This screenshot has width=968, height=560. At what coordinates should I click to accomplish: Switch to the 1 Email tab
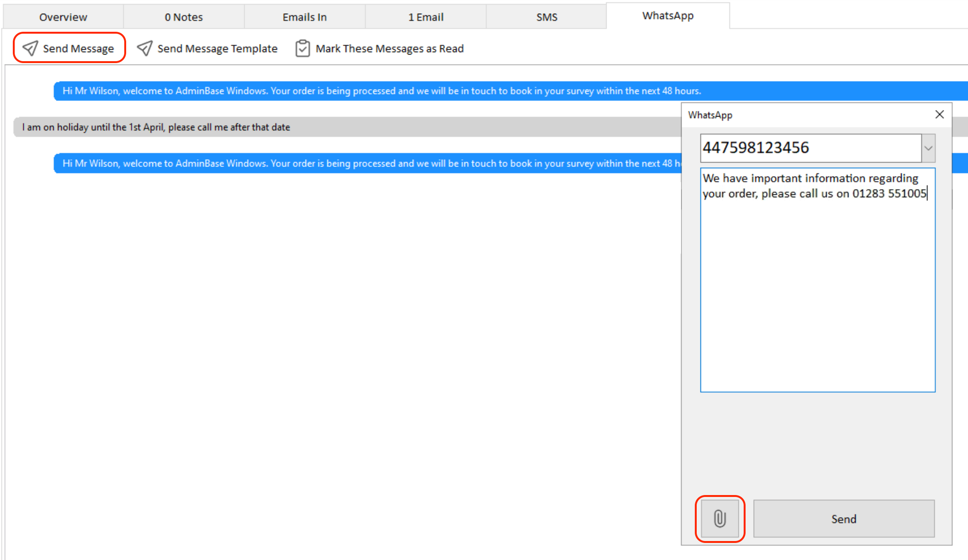pos(425,17)
